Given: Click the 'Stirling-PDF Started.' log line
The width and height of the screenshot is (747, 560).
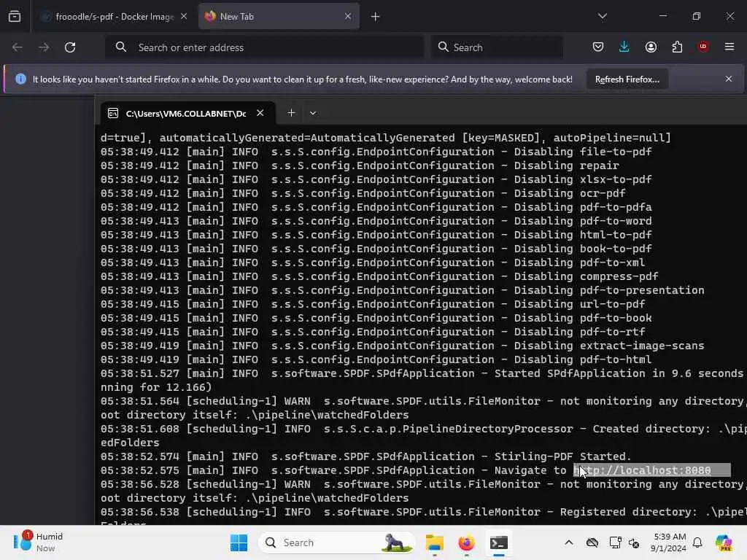Looking at the screenshot, I should [365, 456].
